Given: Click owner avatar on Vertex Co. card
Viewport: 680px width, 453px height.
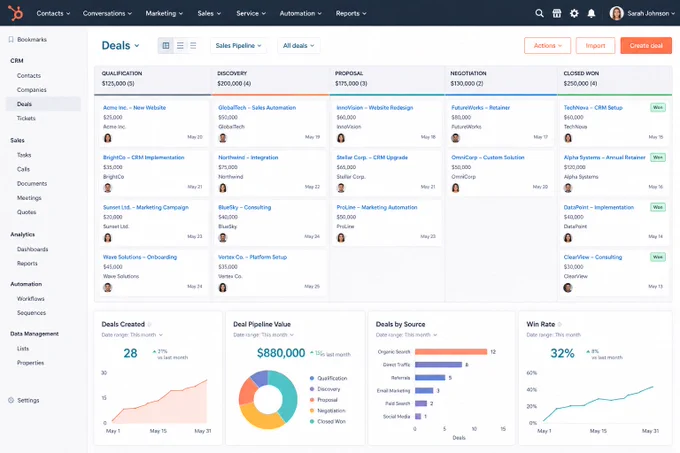Looking at the screenshot, I should pos(223,287).
